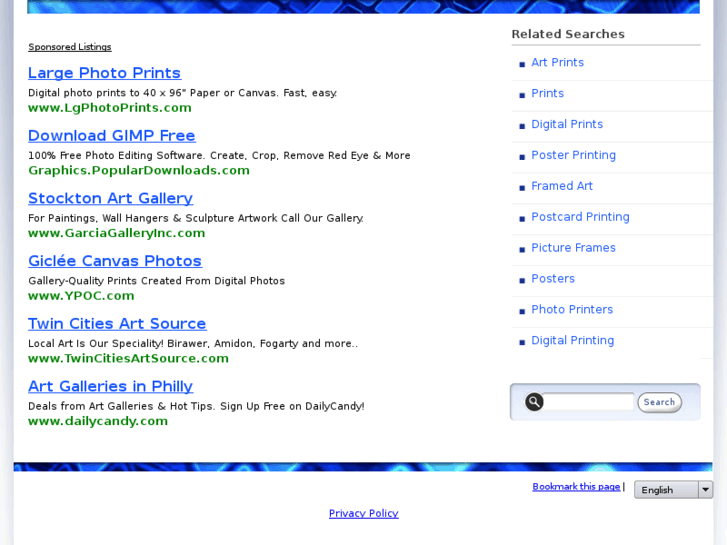Select Digital Printing related search

[573, 340]
